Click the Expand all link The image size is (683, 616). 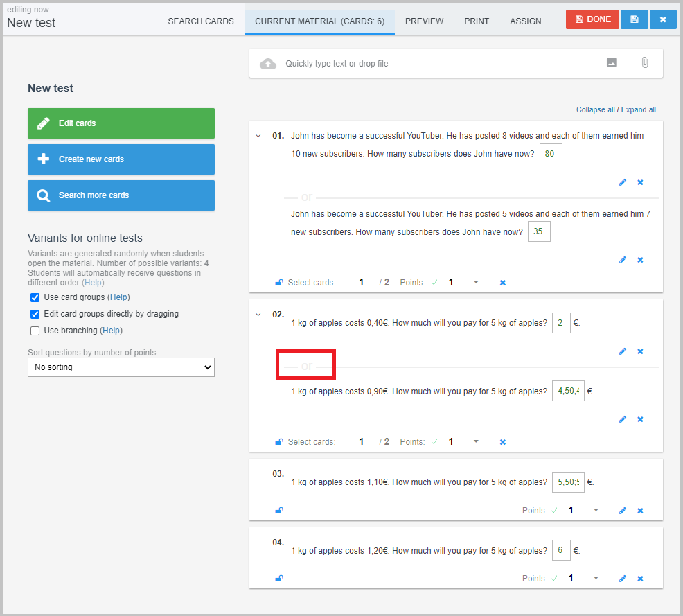(x=638, y=109)
